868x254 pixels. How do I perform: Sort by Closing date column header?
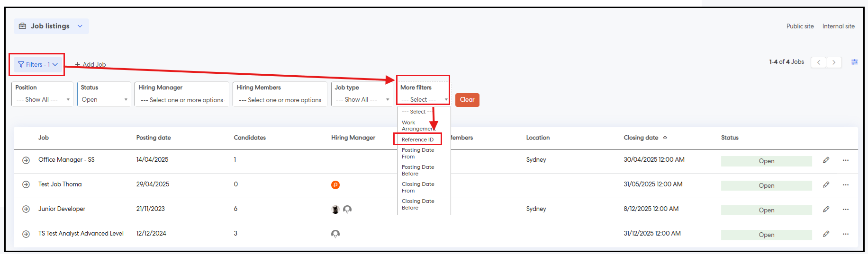[x=641, y=138]
